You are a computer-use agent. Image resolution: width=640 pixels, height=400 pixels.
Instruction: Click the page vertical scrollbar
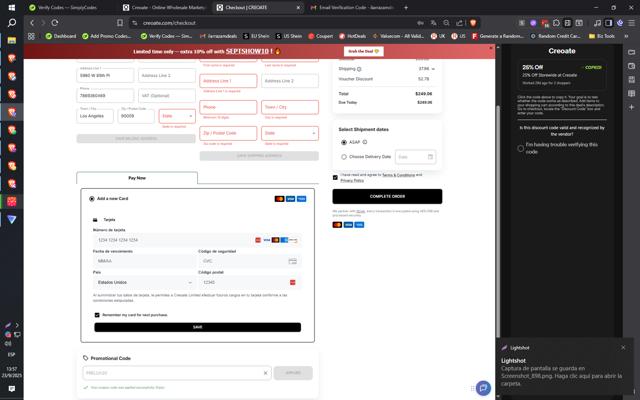(x=498, y=220)
